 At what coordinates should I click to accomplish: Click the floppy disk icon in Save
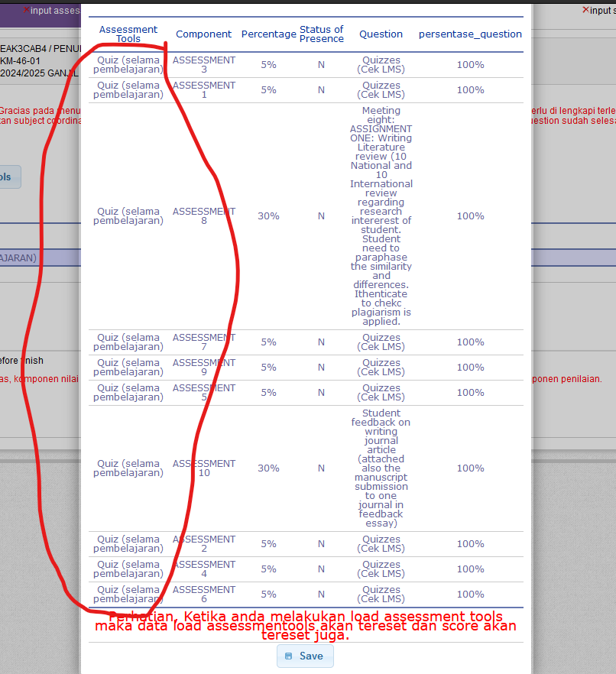pyautogui.click(x=288, y=656)
